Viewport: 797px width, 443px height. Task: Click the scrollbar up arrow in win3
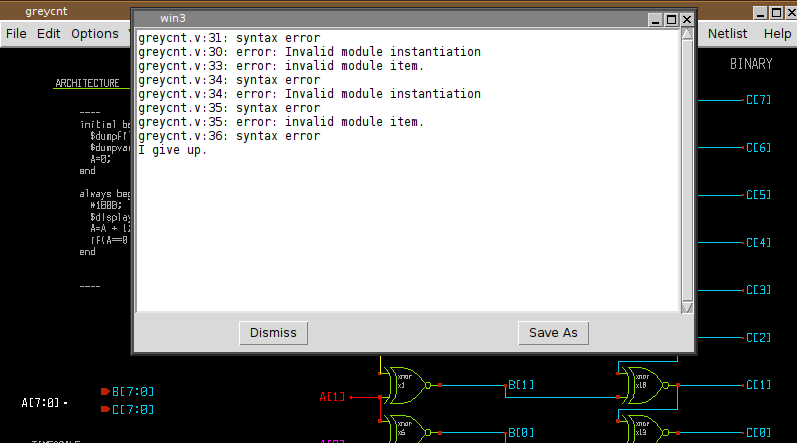687,35
